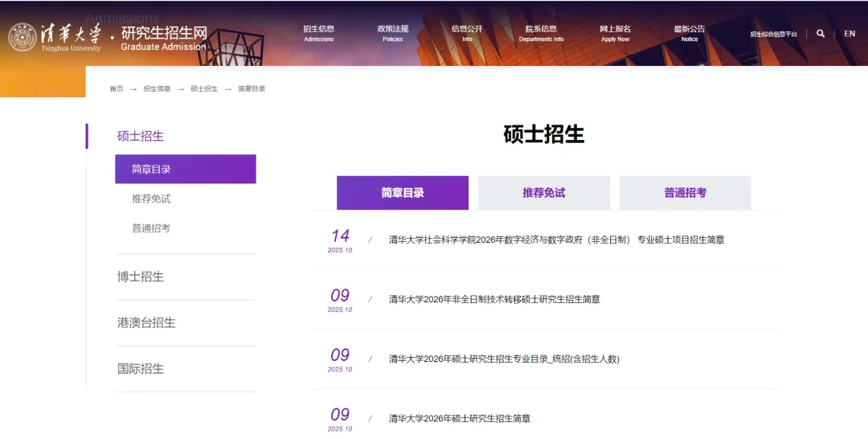Select 硕士招生 sidebar heading
The width and height of the screenshot is (868, 439).
(141, 136)
